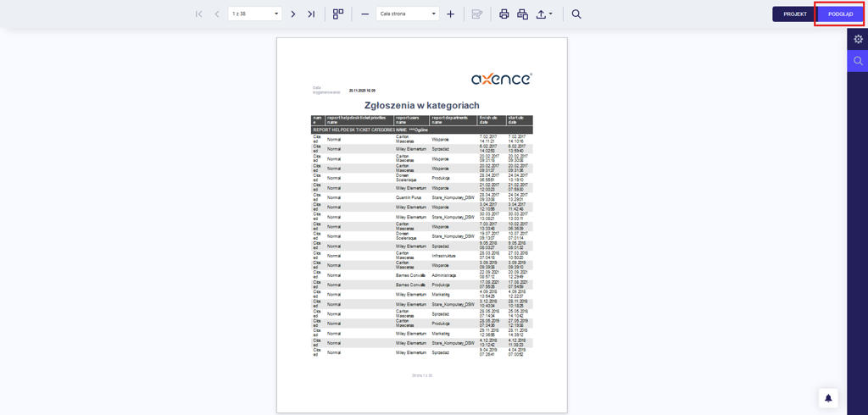Click the edit fields toolbar icon
This screenshot has height=415, width=868.
pyautogui.click(x=477, y=14)
